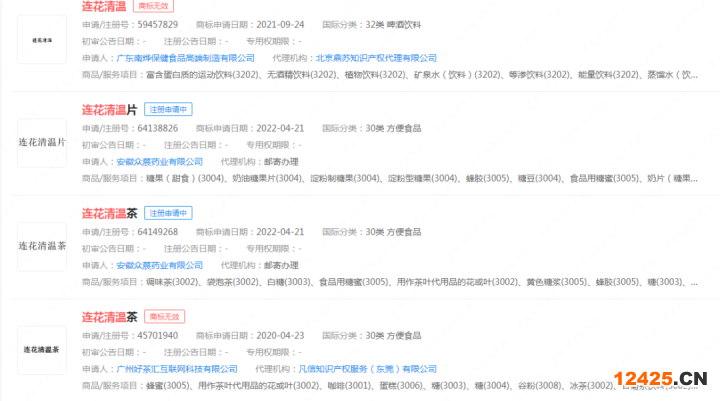Select goods line starting 糖果（甜食）(3004)

pyautogui.click(x=422, y=178)
